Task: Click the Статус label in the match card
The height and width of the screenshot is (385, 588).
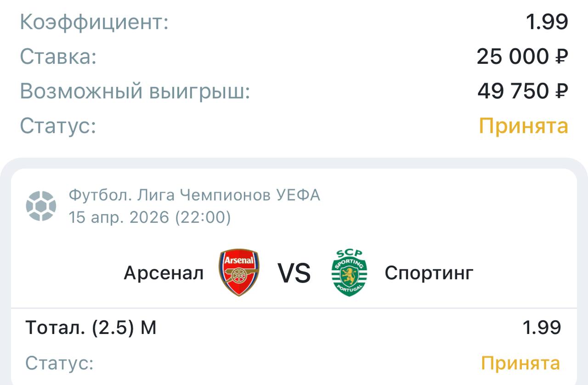Action: click(x=59, y=363)
